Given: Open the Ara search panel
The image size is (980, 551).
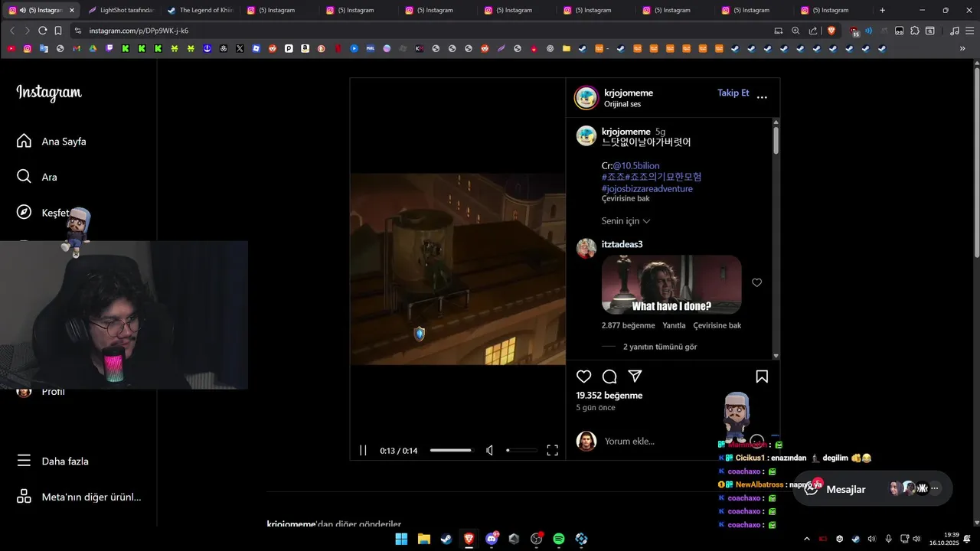Looking at the screenshot, I should (38, 177).
